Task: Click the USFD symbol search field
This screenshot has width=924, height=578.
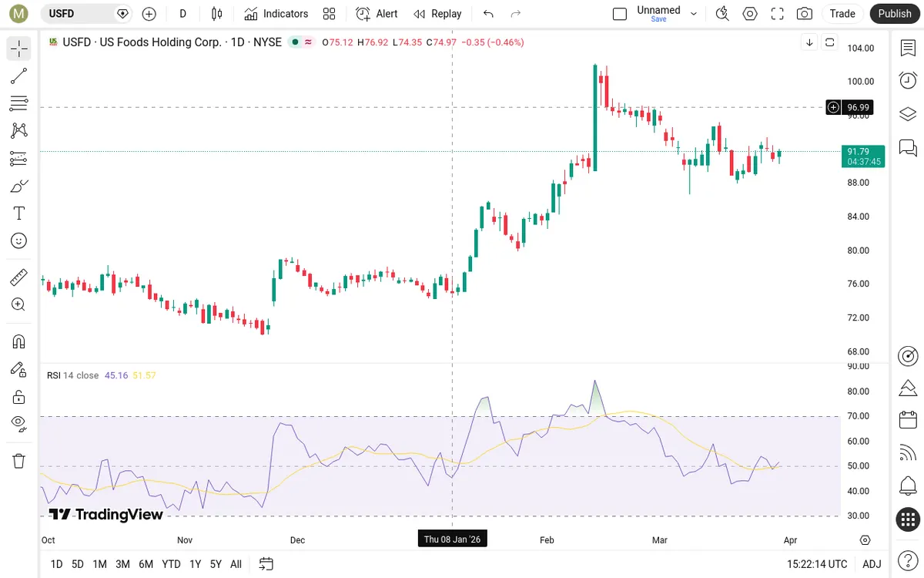Action: click(86, 13)
